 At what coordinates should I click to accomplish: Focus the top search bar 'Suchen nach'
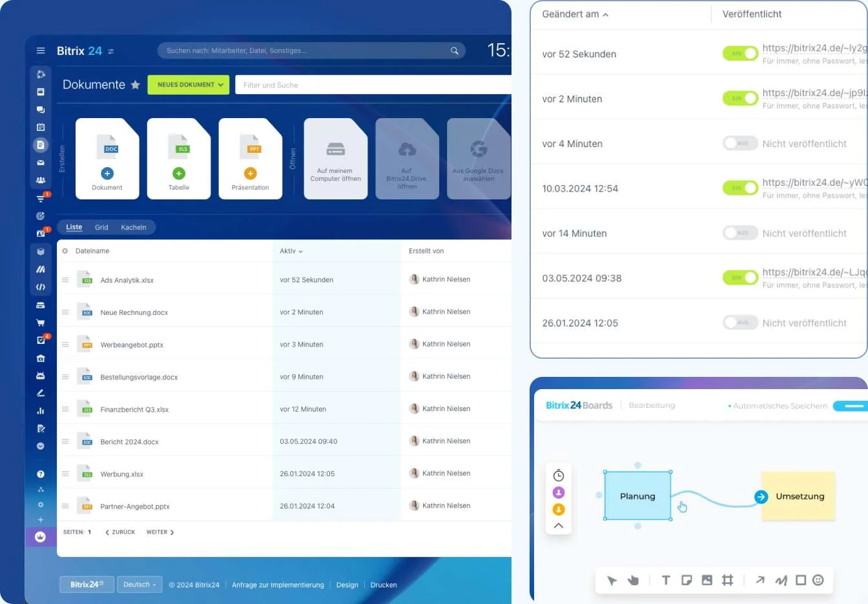tap(311, 50)
